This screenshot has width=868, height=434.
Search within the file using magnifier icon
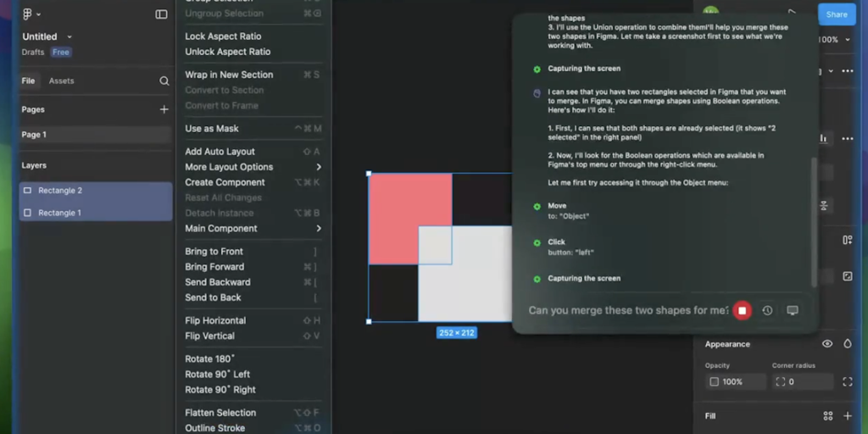coord(164,81)
